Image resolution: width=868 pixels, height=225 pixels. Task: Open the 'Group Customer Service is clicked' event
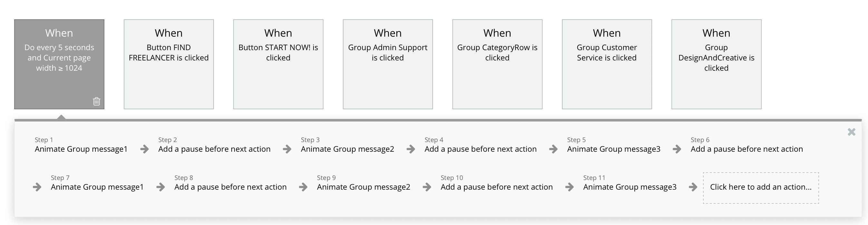pos(606,64)
